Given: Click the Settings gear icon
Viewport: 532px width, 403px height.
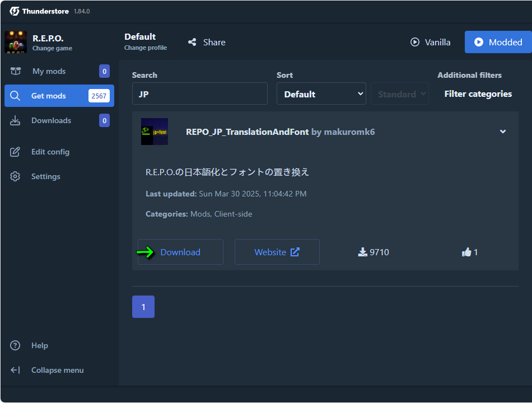Looking at the screenshot, I should [x=15, y=176].
